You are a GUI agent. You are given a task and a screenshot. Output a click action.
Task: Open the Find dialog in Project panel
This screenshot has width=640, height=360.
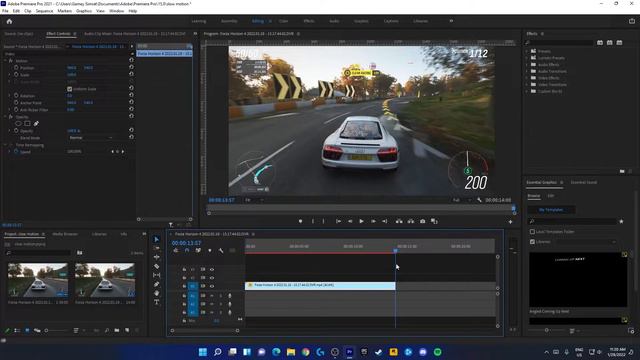coord(107,330)
